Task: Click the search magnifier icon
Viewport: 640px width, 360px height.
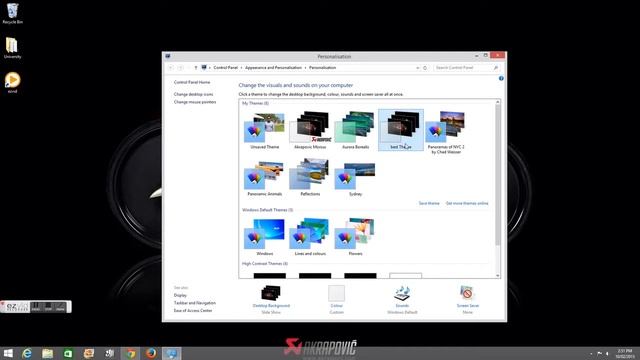Action: (496, 68)
